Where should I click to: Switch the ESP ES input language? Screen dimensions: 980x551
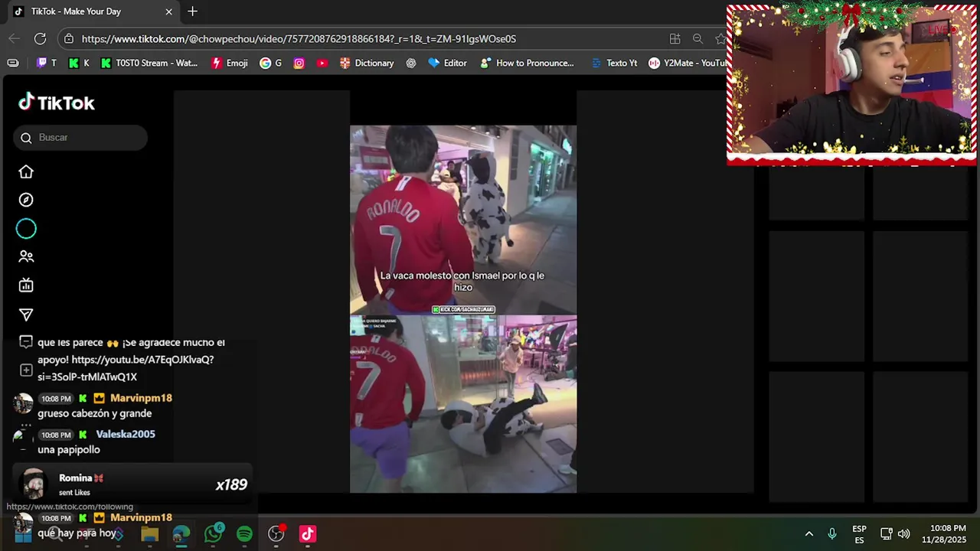(x=859, y=534)
